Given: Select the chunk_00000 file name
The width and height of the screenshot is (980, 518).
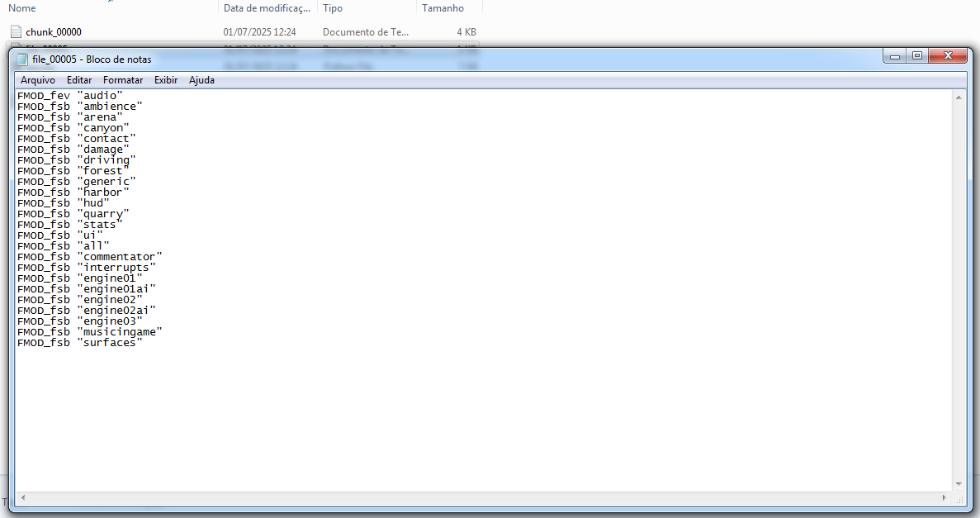Looking at the screenshot, I should (54, 32).
